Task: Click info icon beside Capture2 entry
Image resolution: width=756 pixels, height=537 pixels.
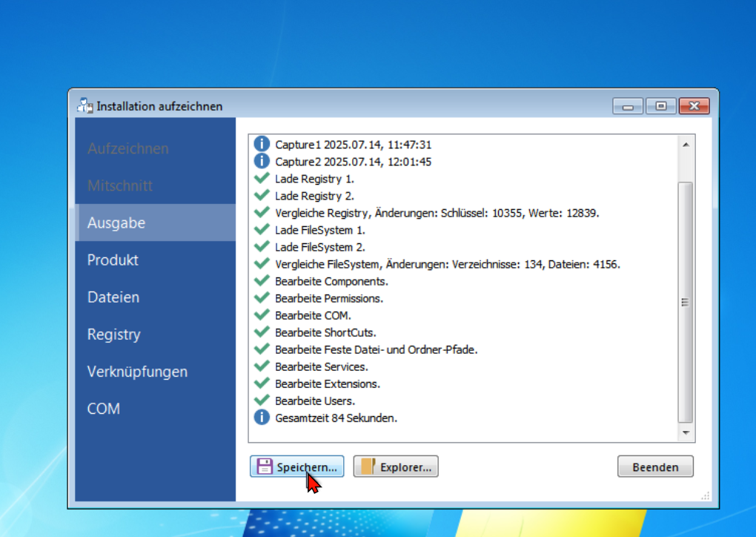Action: pos(262,161)
